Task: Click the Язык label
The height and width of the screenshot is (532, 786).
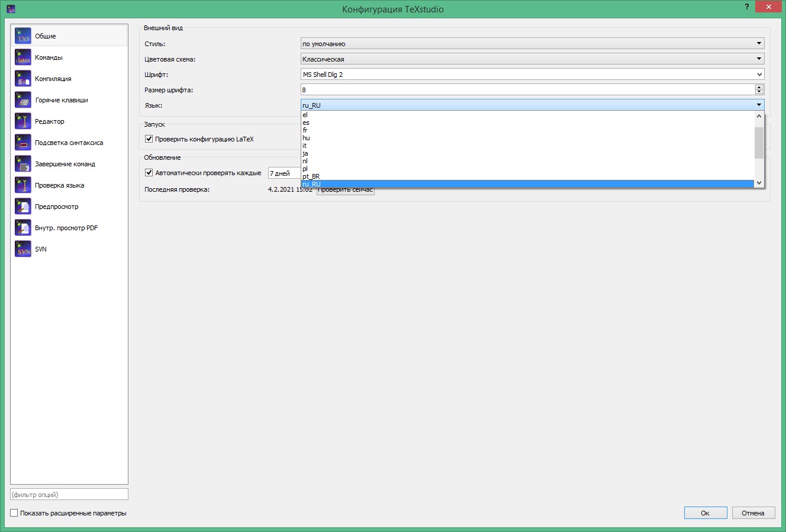Action: [153, 105]
